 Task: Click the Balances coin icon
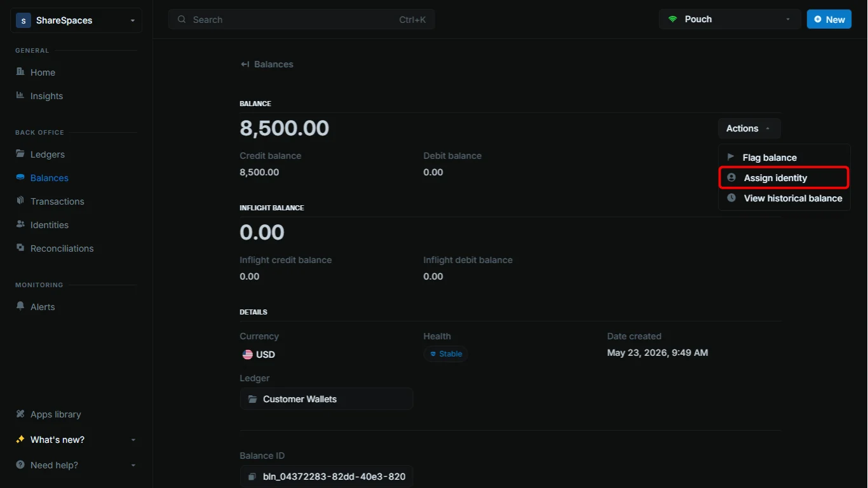(x=20, y=177)
